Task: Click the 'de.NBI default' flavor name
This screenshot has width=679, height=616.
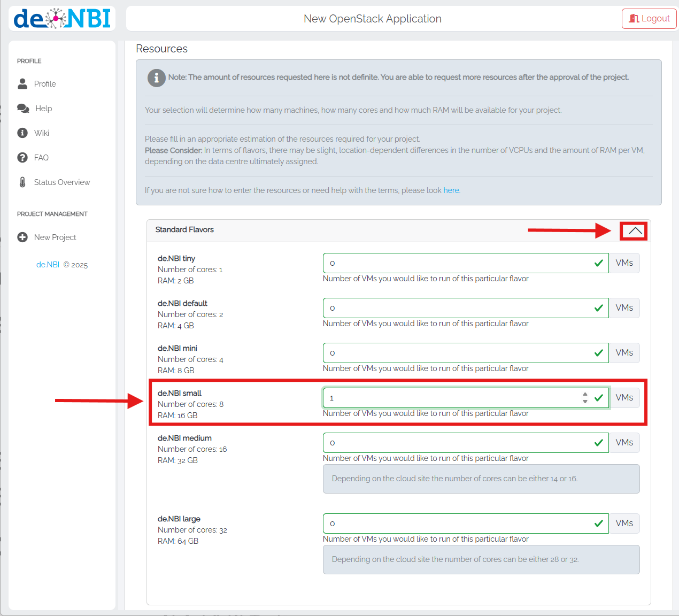Action: tap(182, 303)
